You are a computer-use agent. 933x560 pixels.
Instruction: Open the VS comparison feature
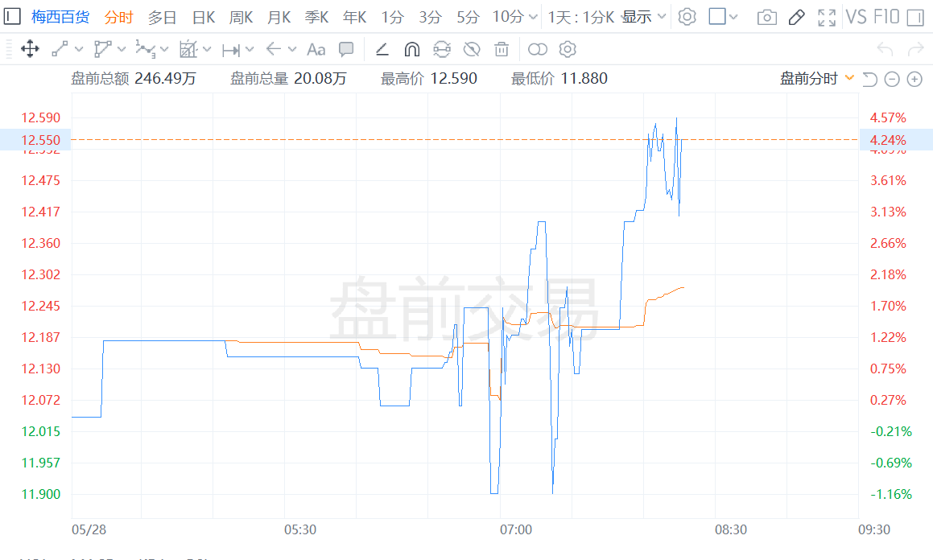(x=857, y=17)
